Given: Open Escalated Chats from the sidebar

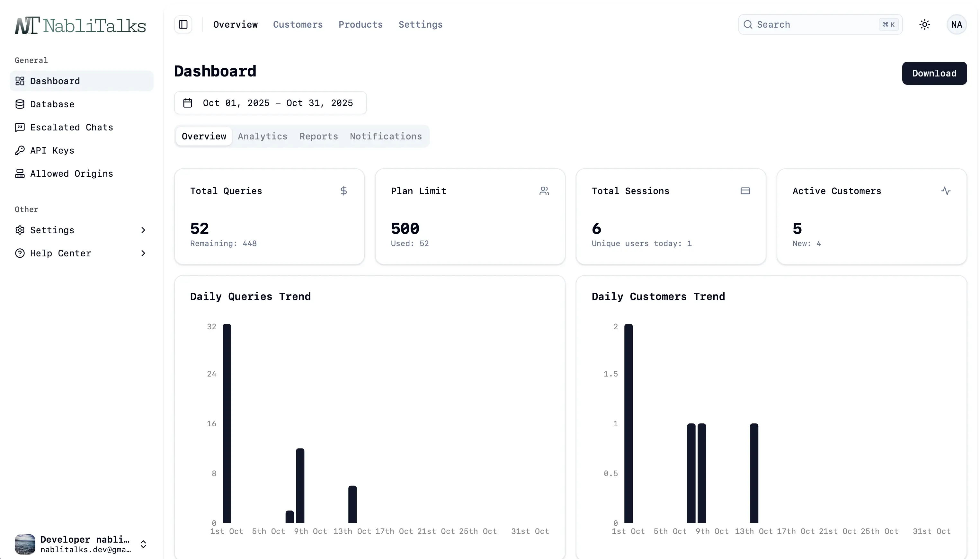Looking at the screenshot, I should 71,127.
